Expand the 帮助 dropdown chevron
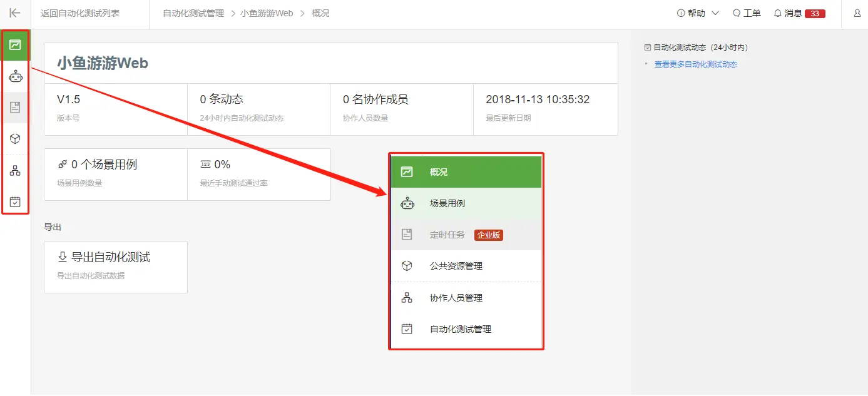868x396 pixels. coord(716,13)
